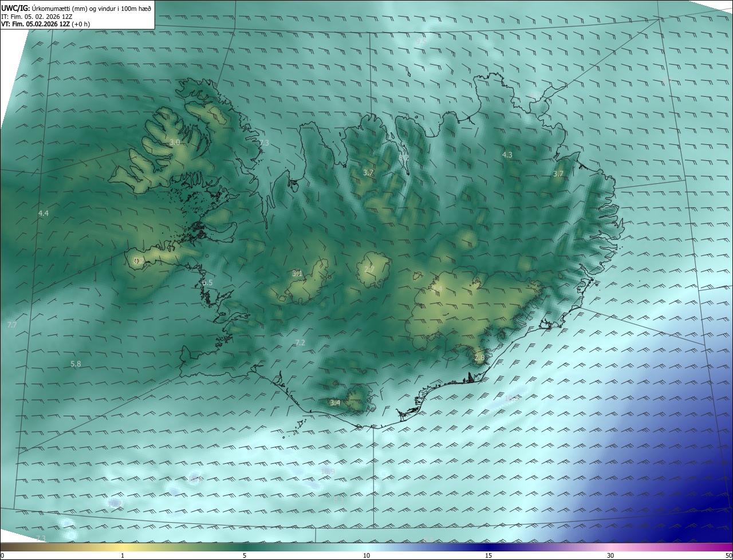
Task: Click the 50 tick label on the color scale
Action: 728,555
